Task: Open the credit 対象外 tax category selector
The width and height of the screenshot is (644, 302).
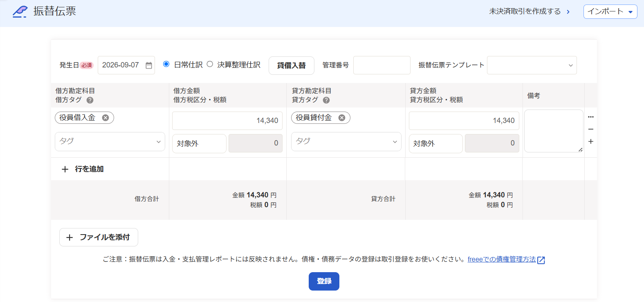Action: pos(435,143)
